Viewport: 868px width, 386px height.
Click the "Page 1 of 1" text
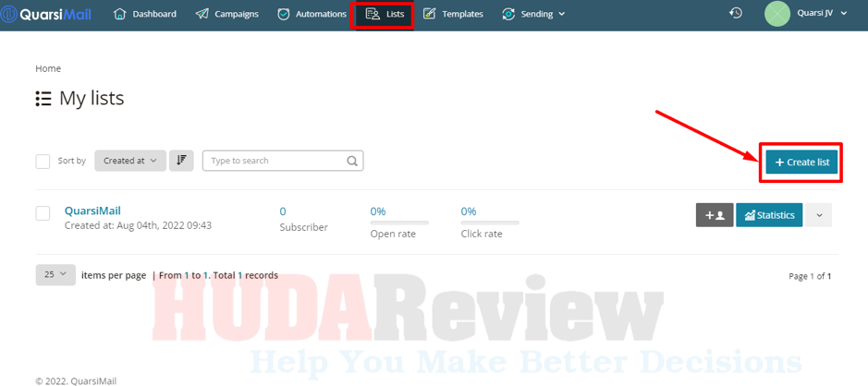pyautogui.click(x=810, y=276)
